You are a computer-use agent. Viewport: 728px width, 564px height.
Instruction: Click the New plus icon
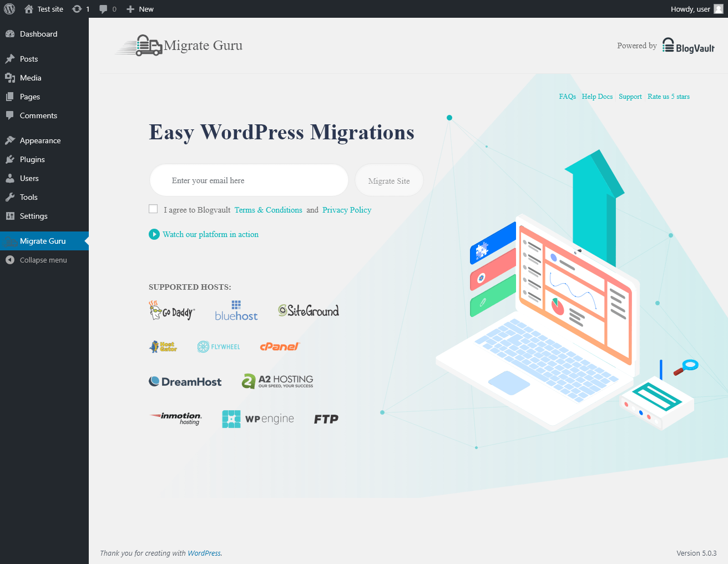point(130,9)
